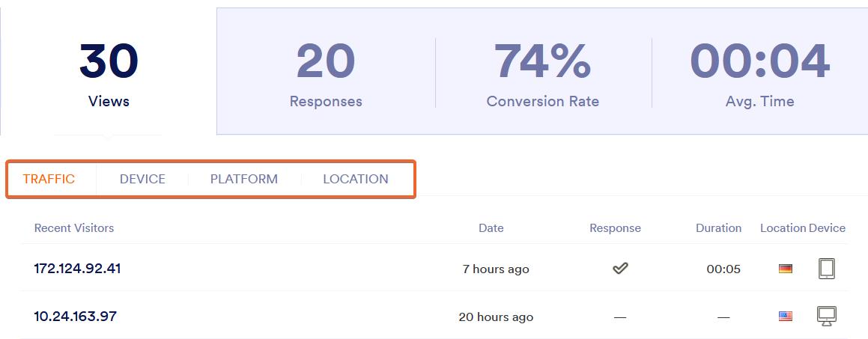The image size is (868, 339).
Task: Open the 74% Conversion Rate card
Action: click(543, 73)
